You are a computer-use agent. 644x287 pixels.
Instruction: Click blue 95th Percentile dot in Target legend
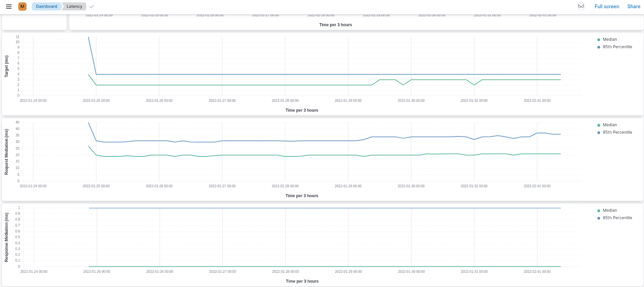[598, 47]
